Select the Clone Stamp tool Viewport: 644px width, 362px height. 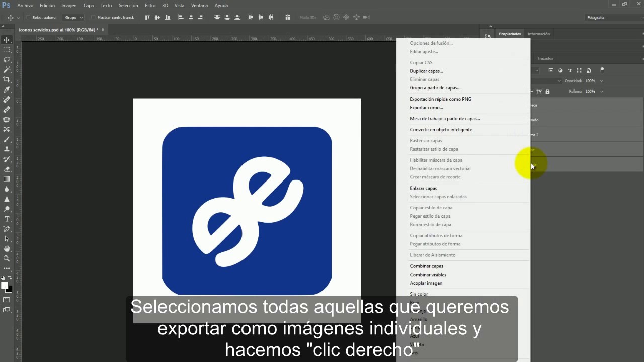pos(7,149)
